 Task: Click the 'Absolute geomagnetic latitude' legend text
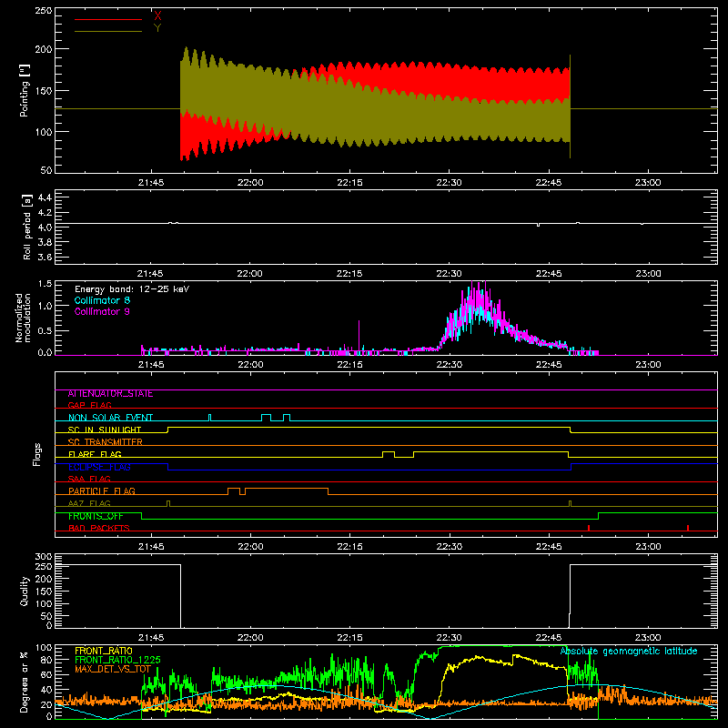pyautogui.click(x=629, y=652)
